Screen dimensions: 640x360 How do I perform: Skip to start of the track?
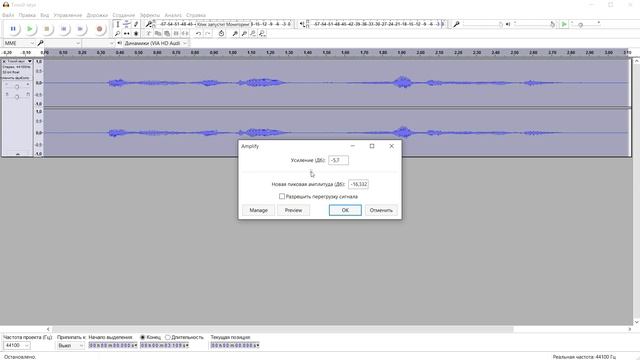[64, 29]
